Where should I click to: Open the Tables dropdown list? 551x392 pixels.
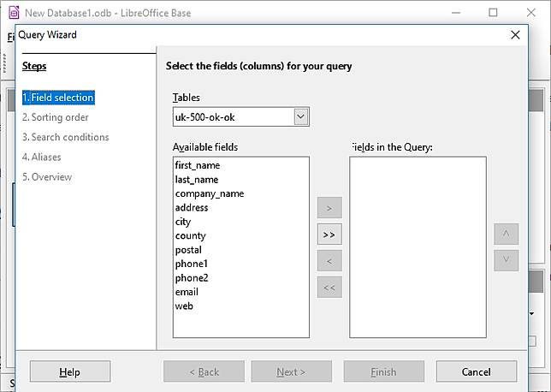tap(300, 116)
